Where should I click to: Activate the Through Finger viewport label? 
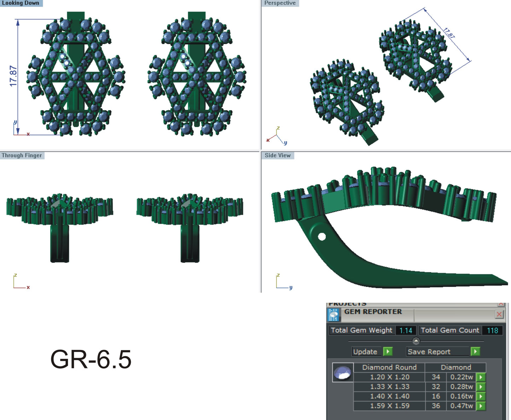click(x=22, y=155)
